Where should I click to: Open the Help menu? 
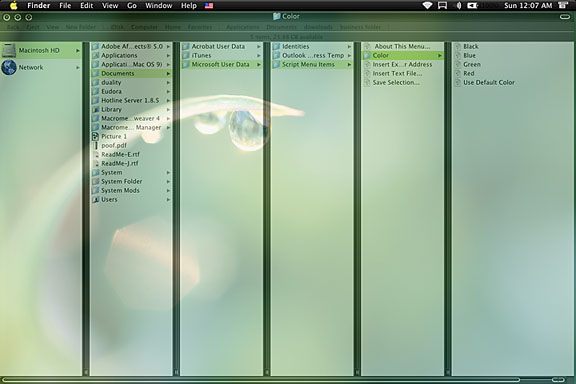click(x=189, y=6)
